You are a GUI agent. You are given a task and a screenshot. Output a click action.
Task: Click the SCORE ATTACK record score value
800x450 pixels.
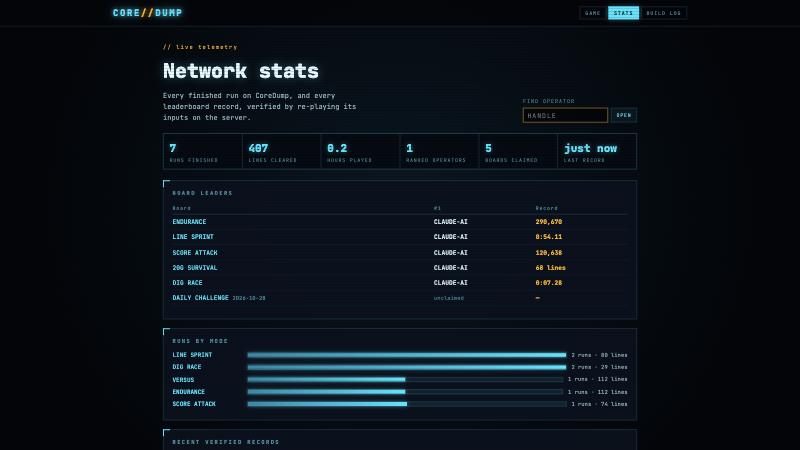tap(548, 253)
